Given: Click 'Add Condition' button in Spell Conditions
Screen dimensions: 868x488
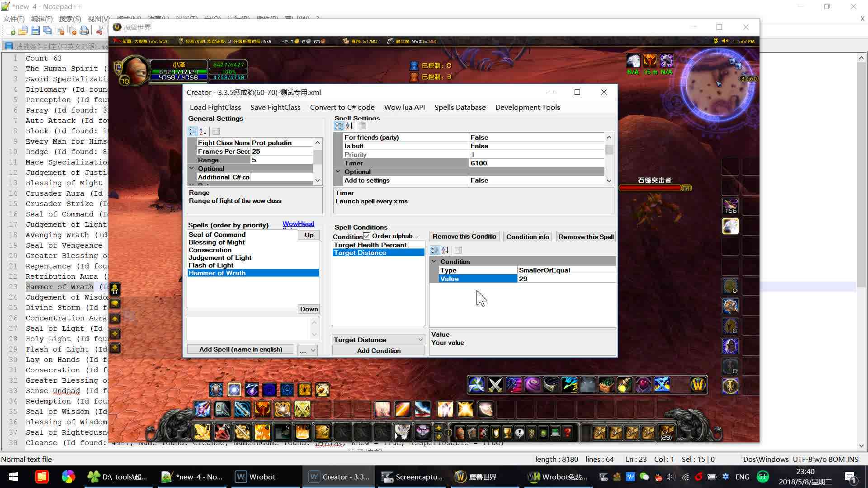Looking at the screenshot, I should [x=378, y=350].
